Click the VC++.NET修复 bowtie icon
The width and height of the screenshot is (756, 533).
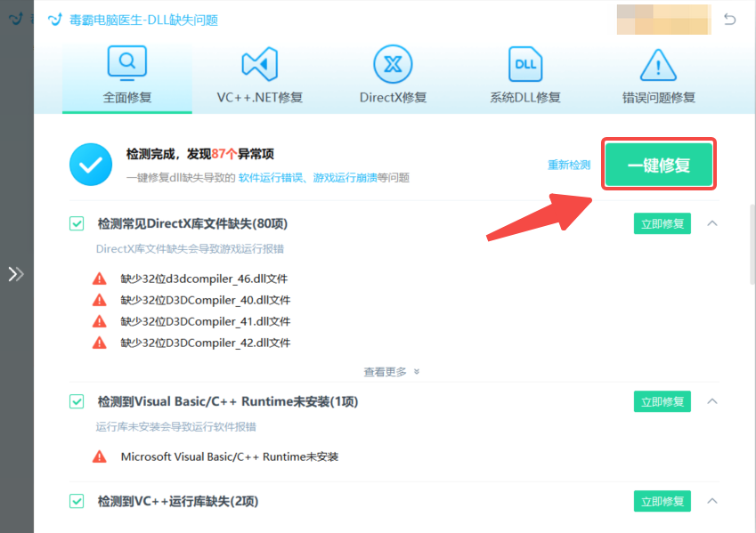coord(259,62)
